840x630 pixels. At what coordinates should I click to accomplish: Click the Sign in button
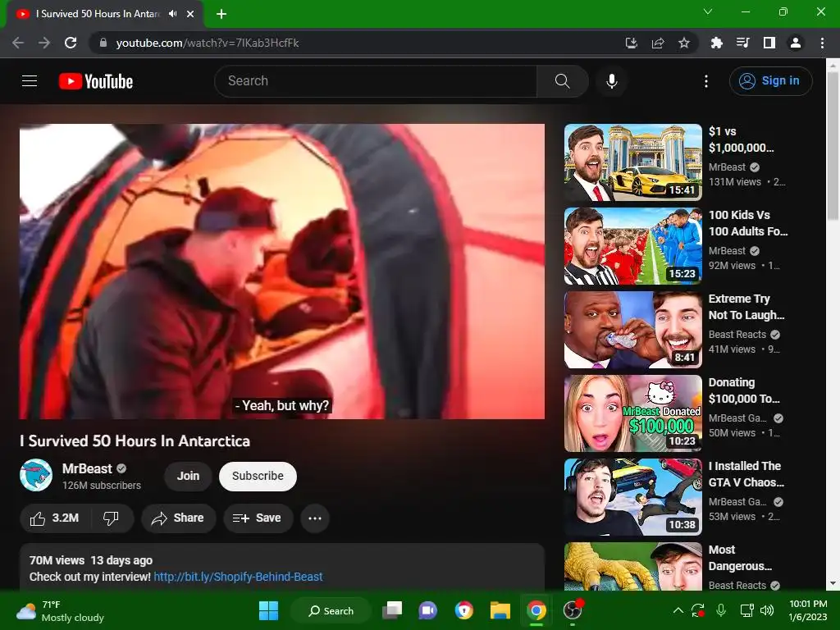pyautogui.click(x=770, y=81)
